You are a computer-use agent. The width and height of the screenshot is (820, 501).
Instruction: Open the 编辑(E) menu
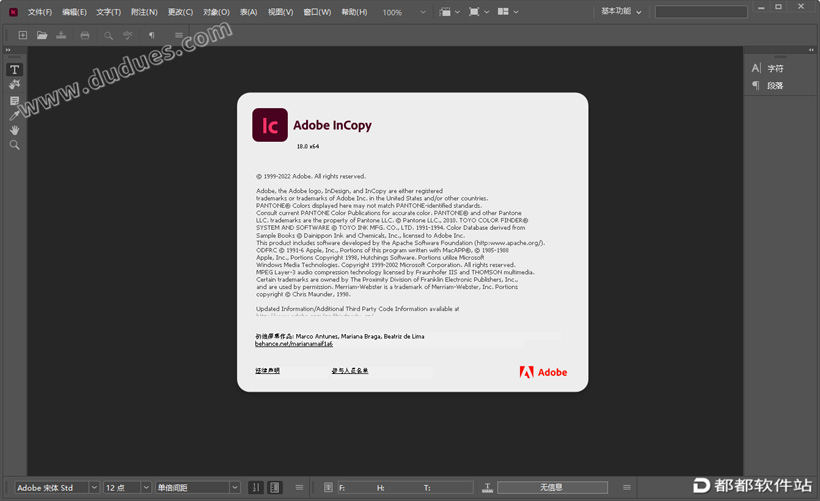pos(74,12)
